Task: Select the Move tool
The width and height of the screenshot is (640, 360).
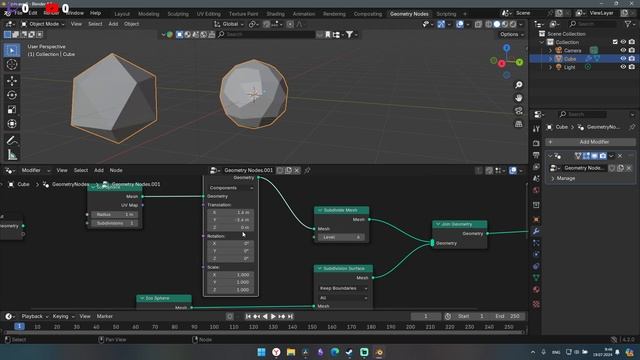Action: click(x=12, y=80)
